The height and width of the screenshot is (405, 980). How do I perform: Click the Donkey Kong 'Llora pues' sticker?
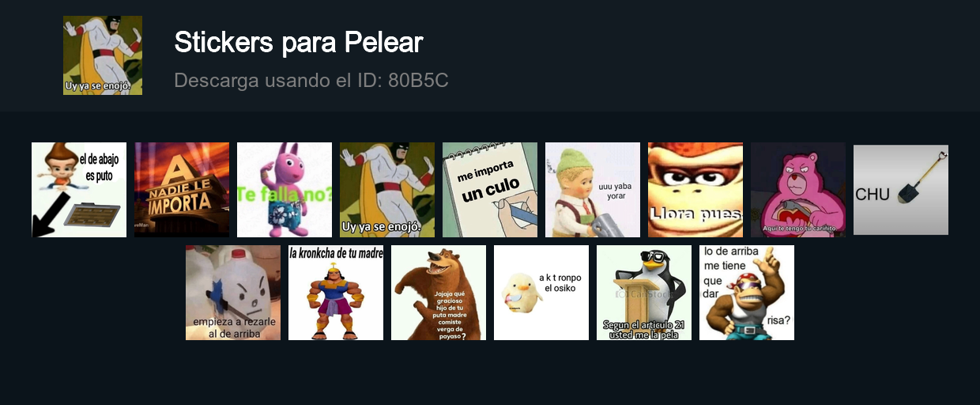click(x=695, y=190)
